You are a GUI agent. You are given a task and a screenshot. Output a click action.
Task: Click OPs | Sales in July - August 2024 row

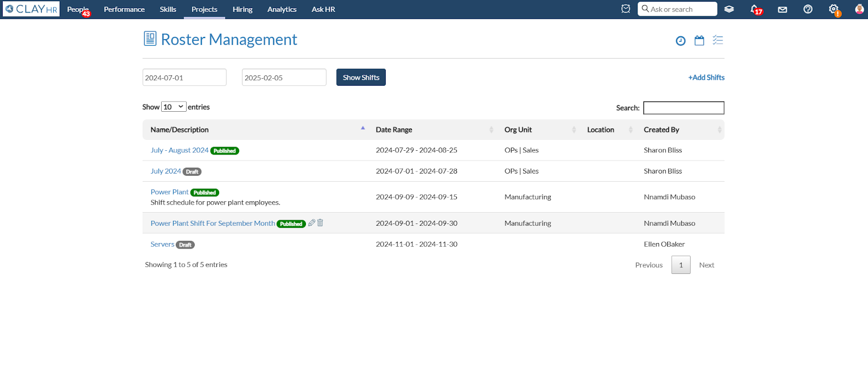point(521,150)
